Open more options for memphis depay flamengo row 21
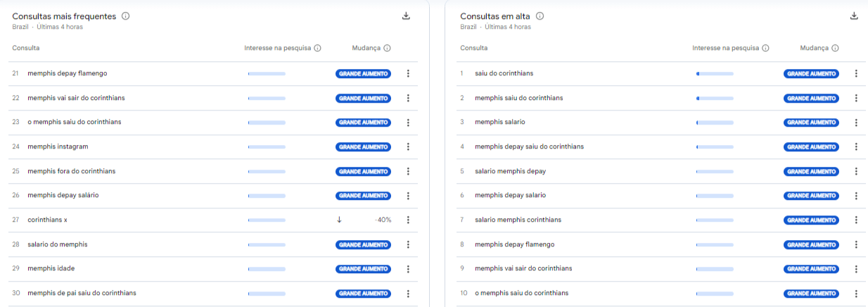Screen dimensions: 868x307 pyautogui.click(x=408, y=73)
